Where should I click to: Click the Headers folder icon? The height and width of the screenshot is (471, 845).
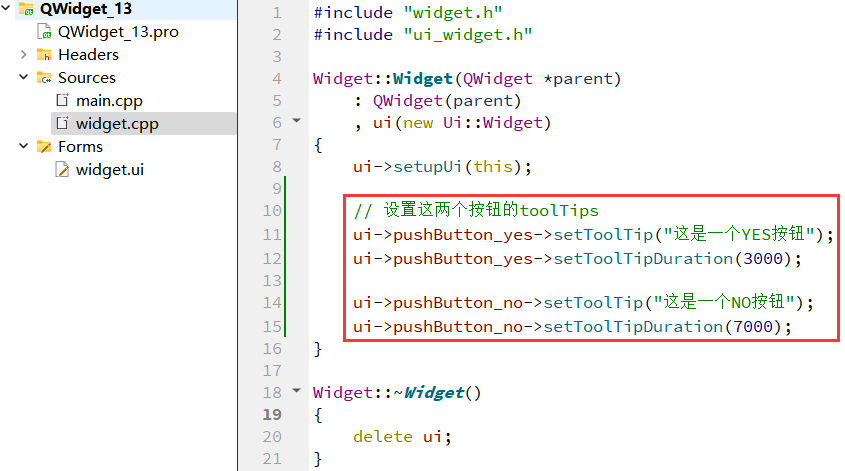point(44,54)
